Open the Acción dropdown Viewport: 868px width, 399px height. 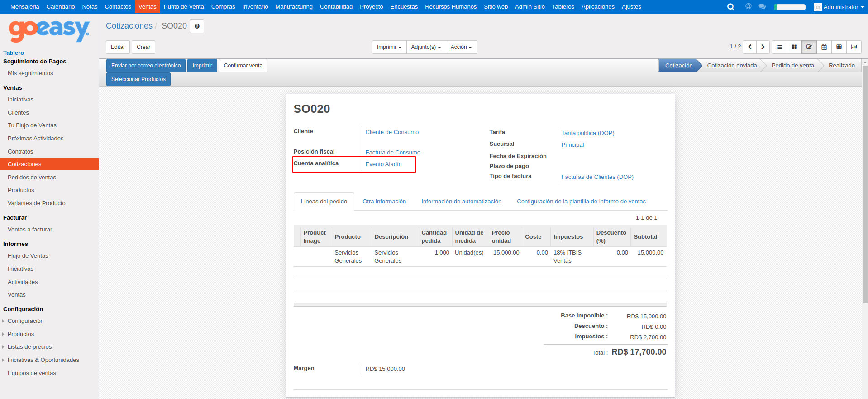[x=461, y=47]
